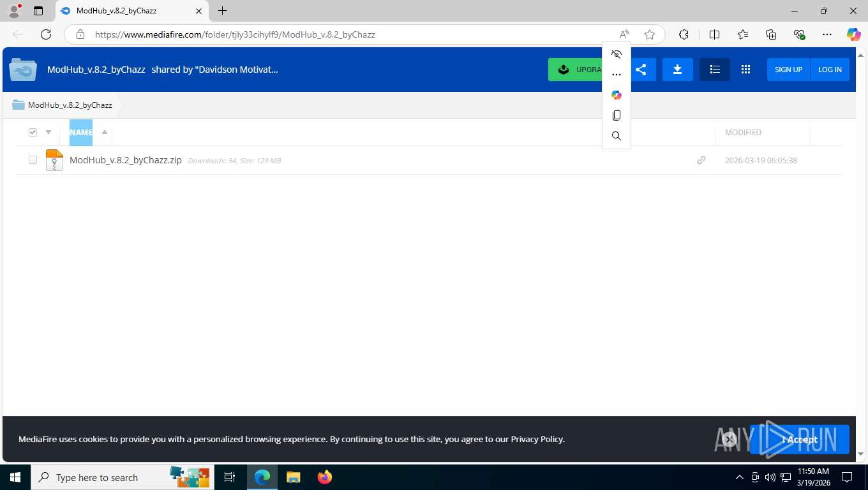This screenshot has width=868, height=490.
Task: Click the zip file icon for ModHub_v.8.2_byChazz.zip
Action: tap(54, 160)
